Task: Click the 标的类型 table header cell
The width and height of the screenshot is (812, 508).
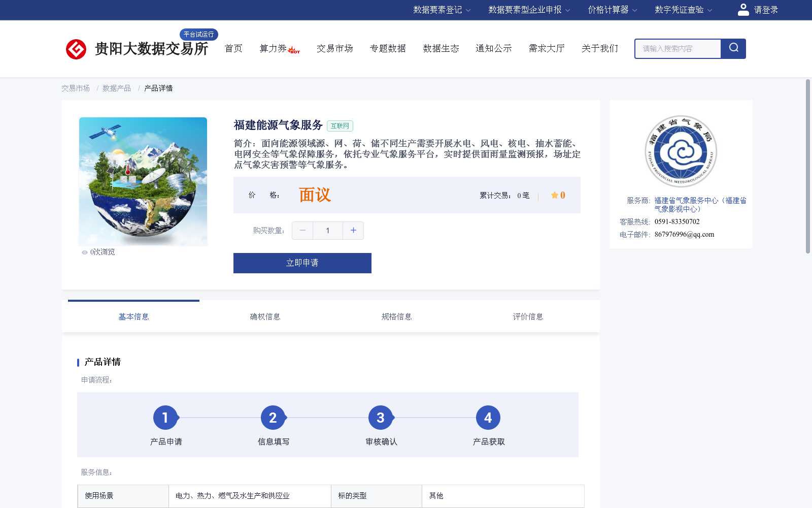Action: pos(377,496)
